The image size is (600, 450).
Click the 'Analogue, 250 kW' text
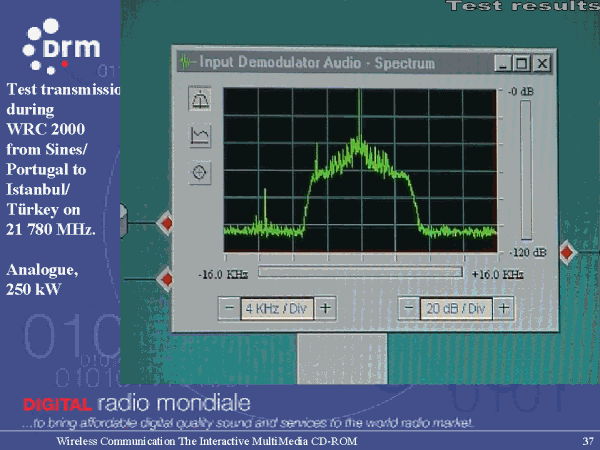pyautogui.click(x=42, y=279)
